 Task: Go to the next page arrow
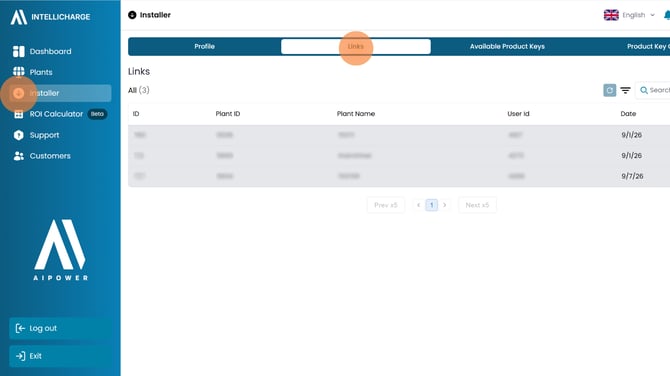tap(445, 205)
